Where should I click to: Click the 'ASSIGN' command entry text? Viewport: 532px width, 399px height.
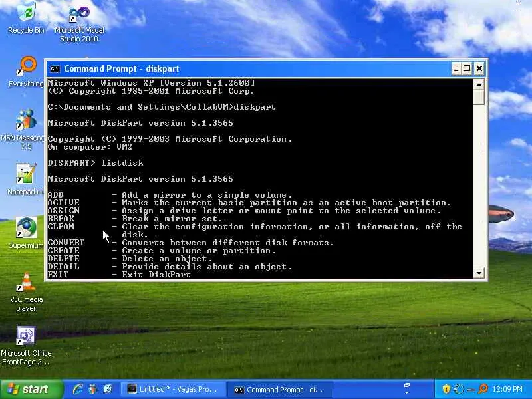click(x=63, y=211)
